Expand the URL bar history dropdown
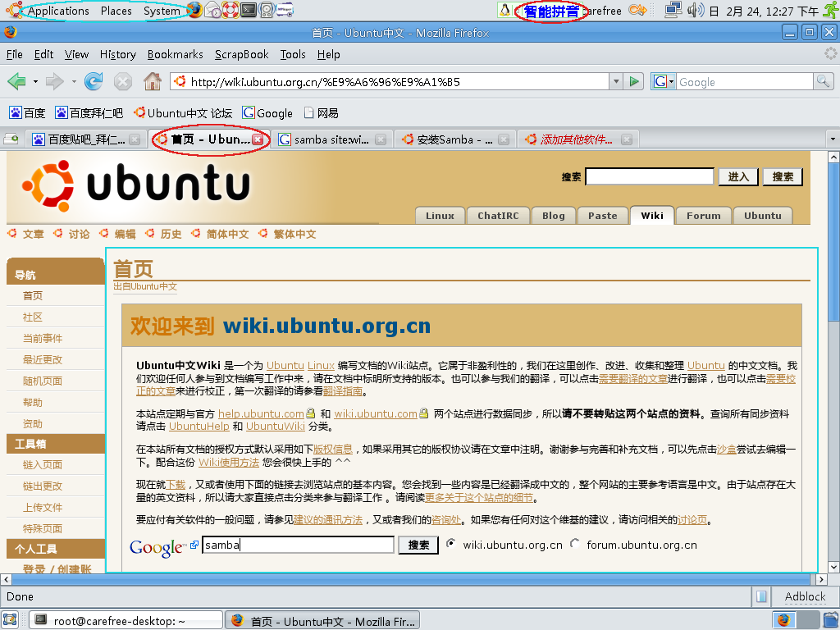 tap(616, 81)
